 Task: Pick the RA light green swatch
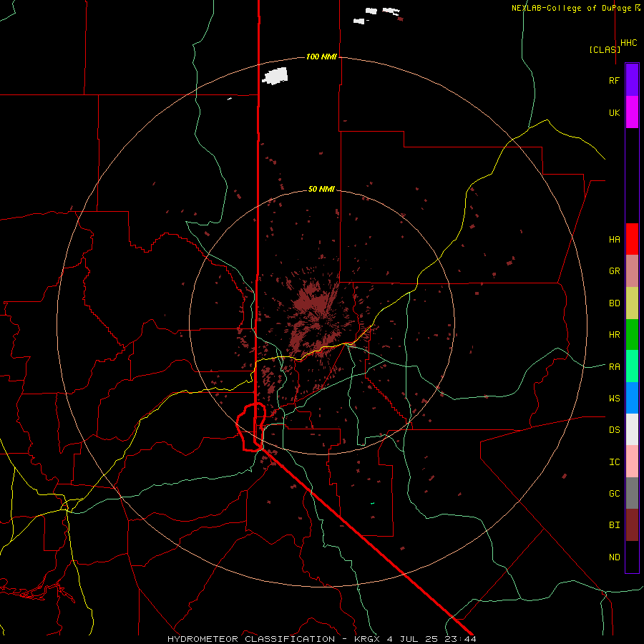(x=632, y=366)
